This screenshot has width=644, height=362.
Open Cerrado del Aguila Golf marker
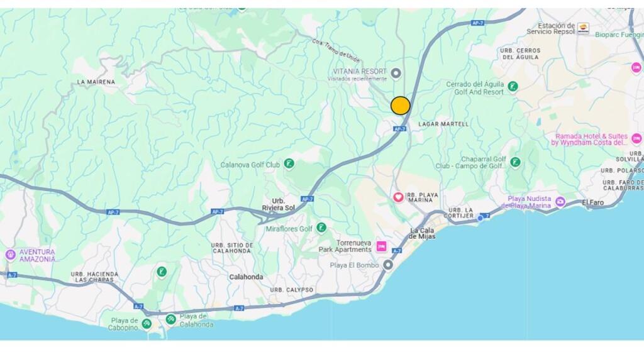(513, 86)
